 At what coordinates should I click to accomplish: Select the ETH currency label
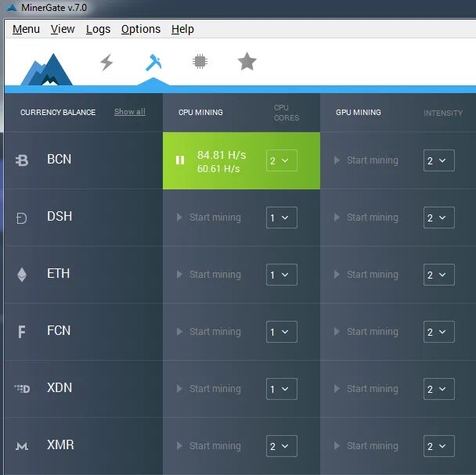(58, 273)
